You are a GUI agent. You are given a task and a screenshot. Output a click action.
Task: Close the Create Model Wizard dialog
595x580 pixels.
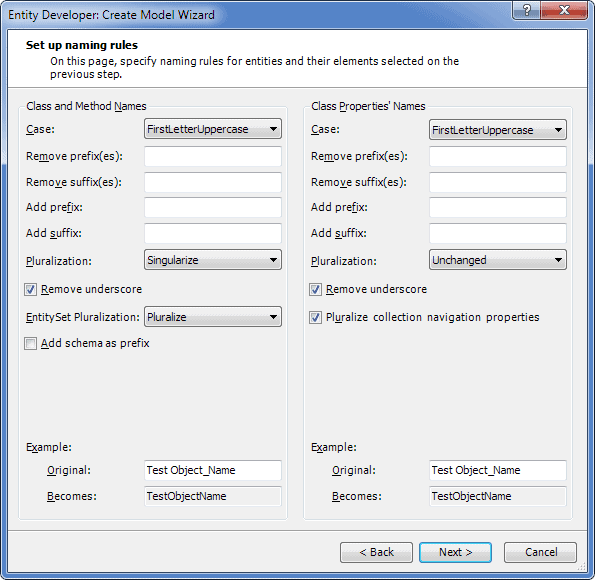[x=564, y=10]
